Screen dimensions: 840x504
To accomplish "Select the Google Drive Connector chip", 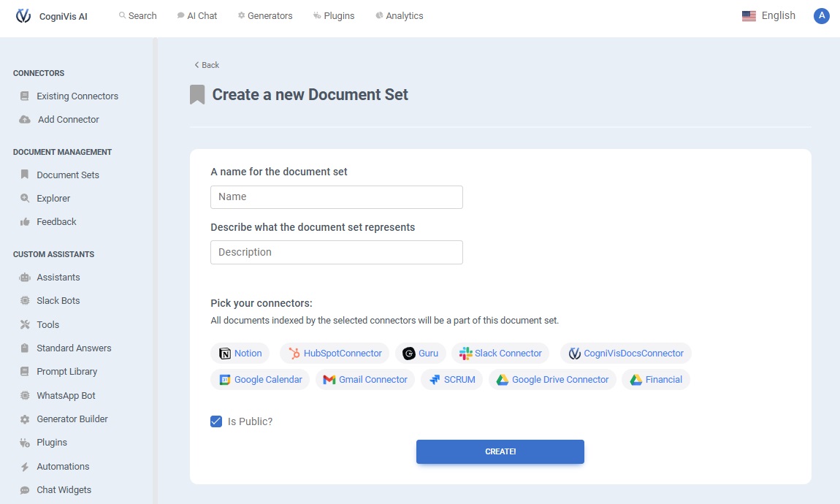I will pyautogui.click(x=552, y=380).
